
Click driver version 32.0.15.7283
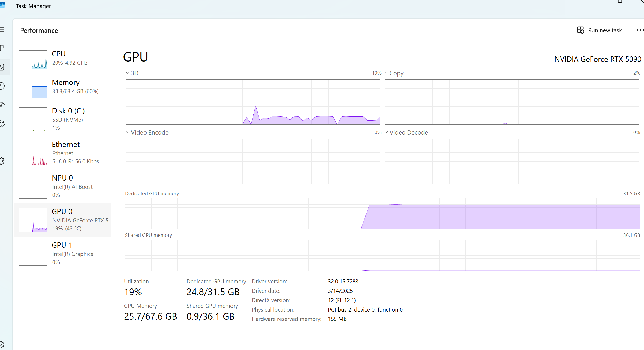[343, 282]
